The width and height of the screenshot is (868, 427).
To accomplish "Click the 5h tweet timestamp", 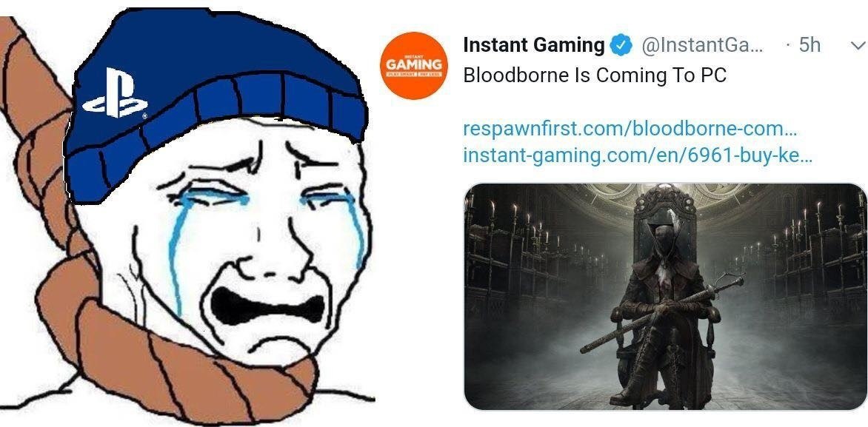I will point(810,45).
